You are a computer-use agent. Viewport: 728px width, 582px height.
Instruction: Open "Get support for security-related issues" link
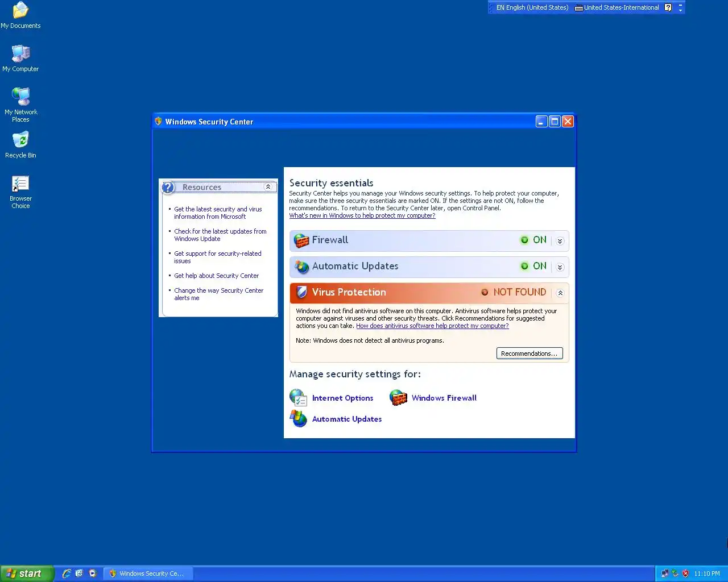[x=218, y=257]
